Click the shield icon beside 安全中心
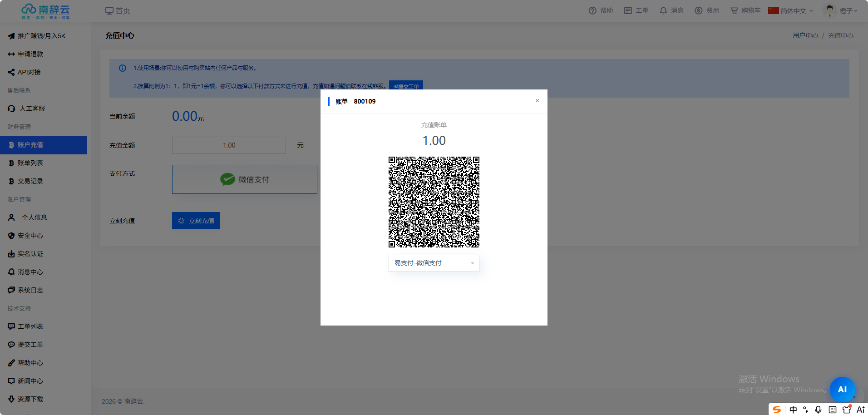 [11, 236]
